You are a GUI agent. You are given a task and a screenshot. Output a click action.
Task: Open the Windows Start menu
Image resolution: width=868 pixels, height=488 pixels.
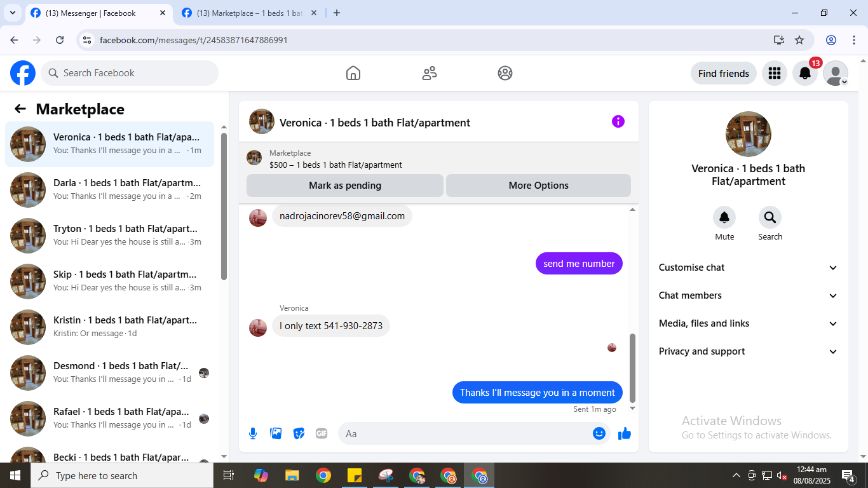[15, 475]
